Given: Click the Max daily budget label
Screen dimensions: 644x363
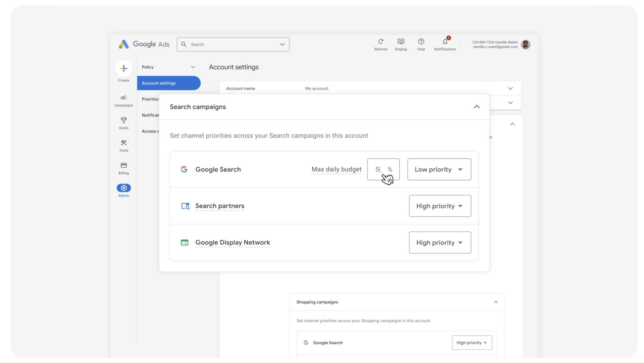Looking at the screenshot, I should pos(337,169).
